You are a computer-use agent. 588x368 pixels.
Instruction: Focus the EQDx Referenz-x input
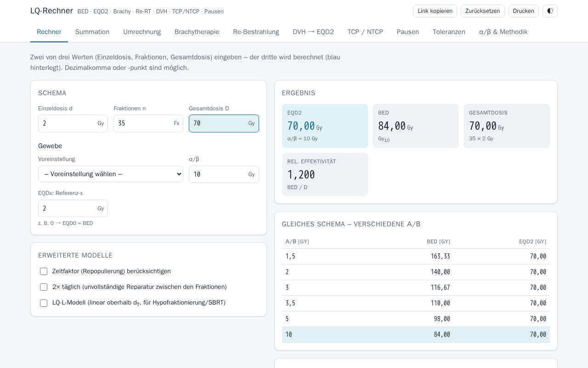[x=73, y=208]
